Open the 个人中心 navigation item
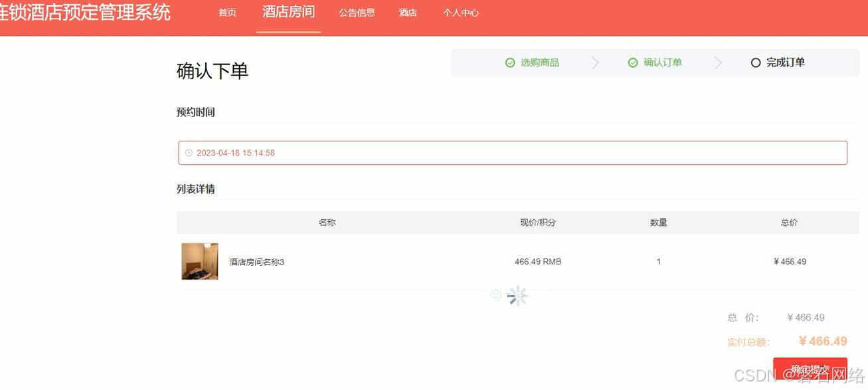The image size is (868, 390). [460, 11]
